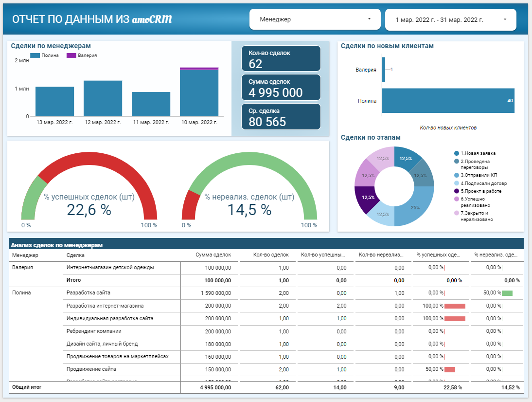
Task: Open the Менеджер filter dropdown
Action: pyautogui.click(x=315, y=19)
